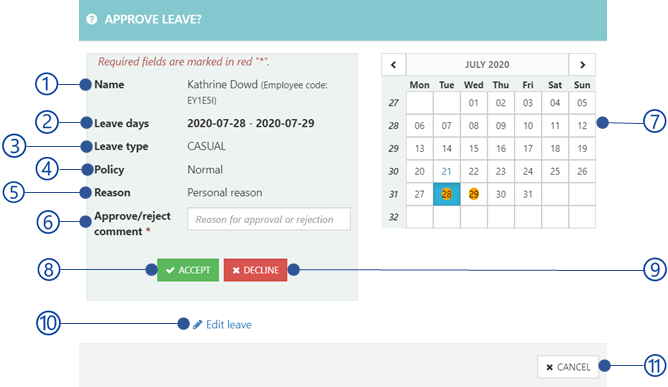Screen dimensions: 668x387
Task: Select July 28 highlighted in calendar
Action: tap(446, 194)
